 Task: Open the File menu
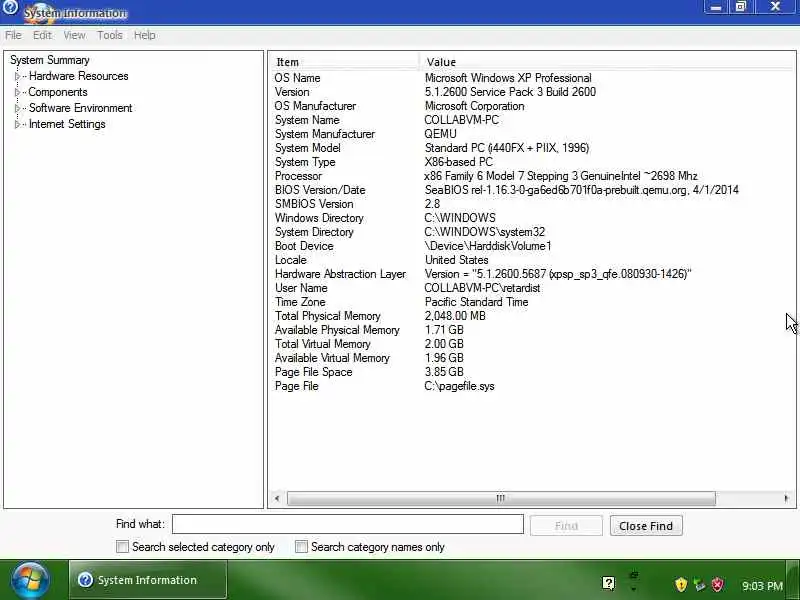click(x=13, y=35)
